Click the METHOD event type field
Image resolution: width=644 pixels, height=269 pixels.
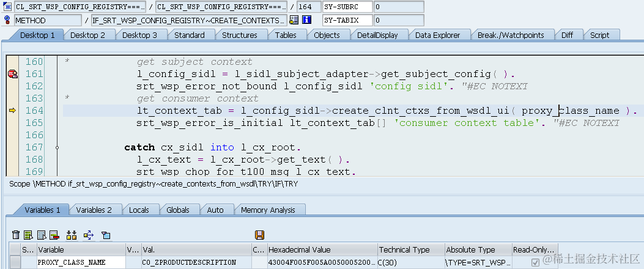(x=48, y=20)
